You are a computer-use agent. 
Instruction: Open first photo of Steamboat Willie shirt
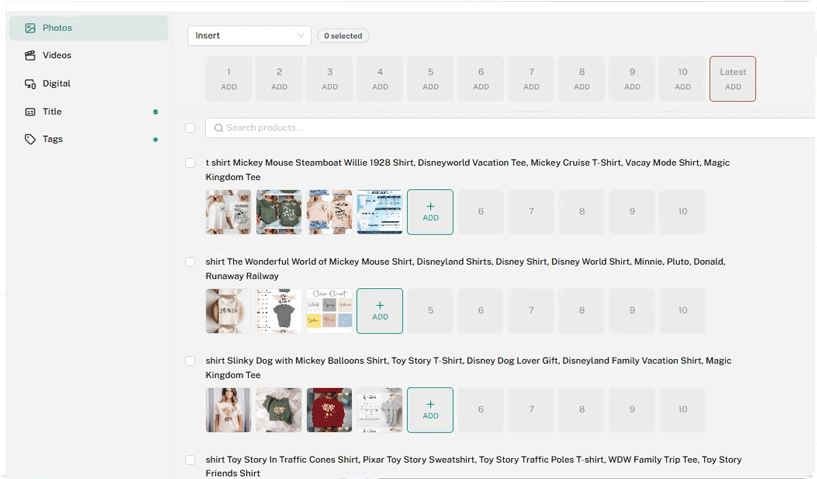pyautogui.click(x=228, y=212)
